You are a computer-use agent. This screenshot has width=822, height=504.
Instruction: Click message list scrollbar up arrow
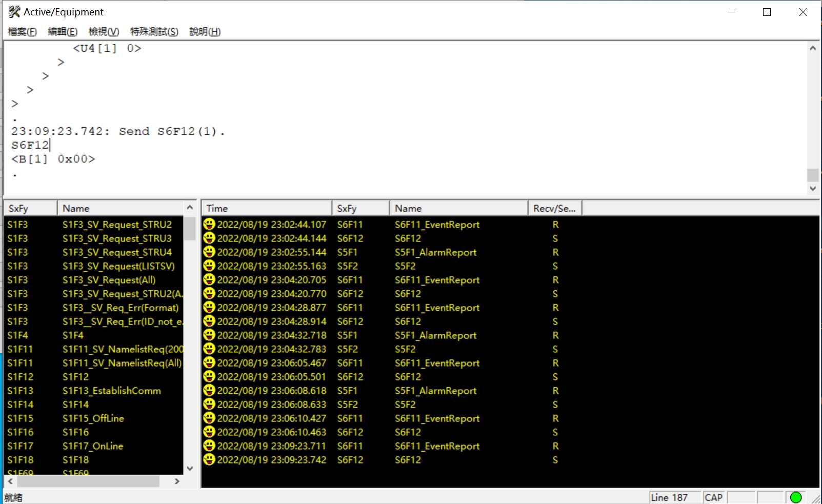[x=190, y=207]
